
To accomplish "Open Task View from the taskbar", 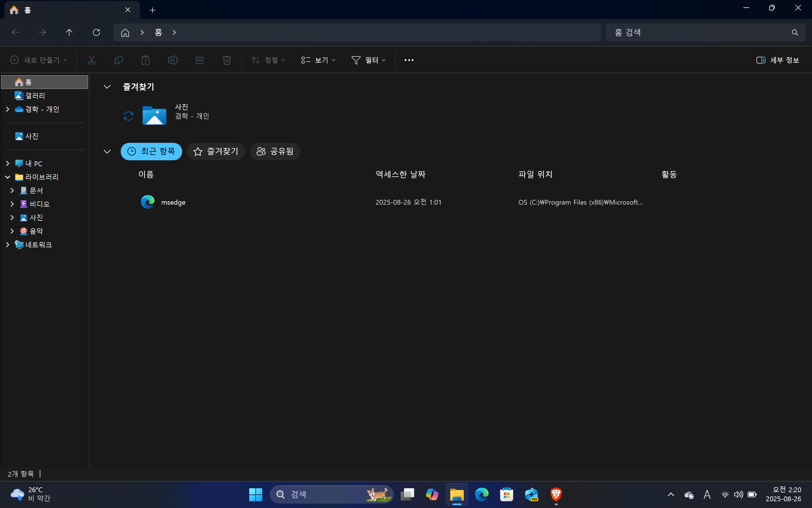I will [x=407, y=494].
